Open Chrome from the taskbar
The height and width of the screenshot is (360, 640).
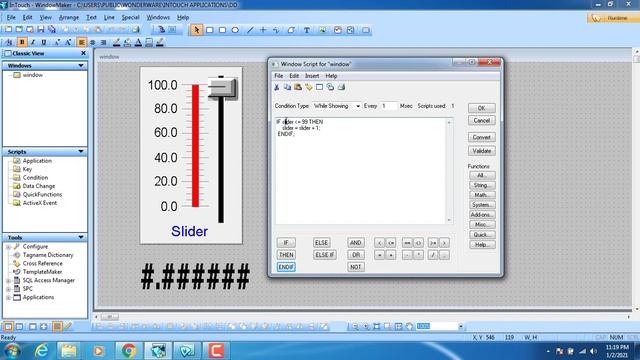[129, 351]
